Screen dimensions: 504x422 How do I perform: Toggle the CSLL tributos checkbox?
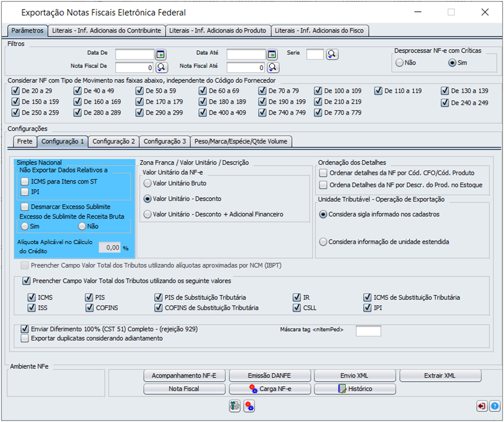[297, 308]
